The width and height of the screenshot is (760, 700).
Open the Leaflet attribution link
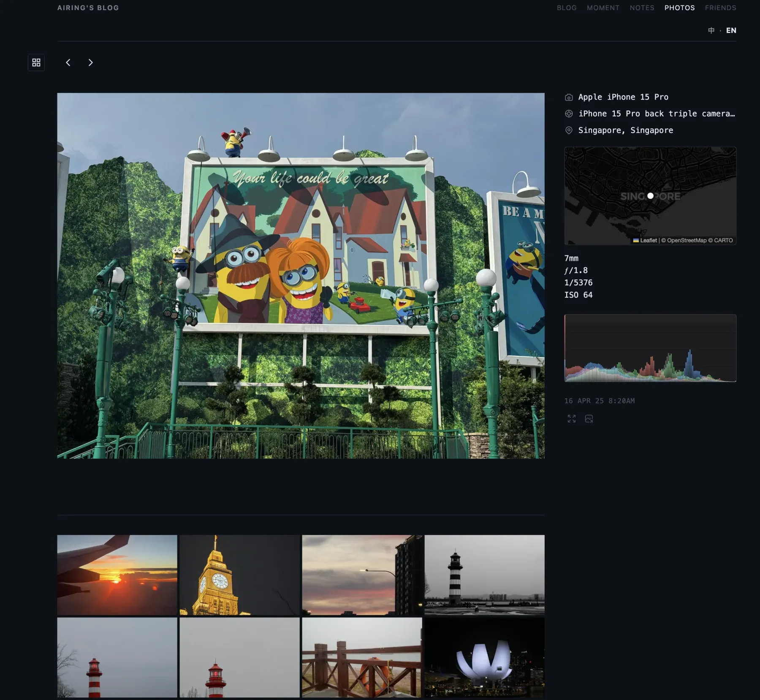[x=645, y=240]
